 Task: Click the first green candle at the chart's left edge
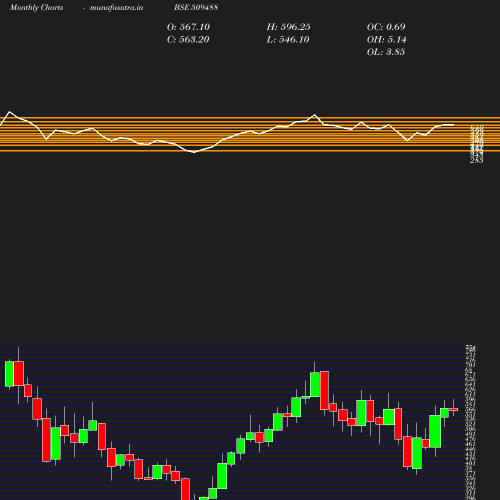(9, 374)
